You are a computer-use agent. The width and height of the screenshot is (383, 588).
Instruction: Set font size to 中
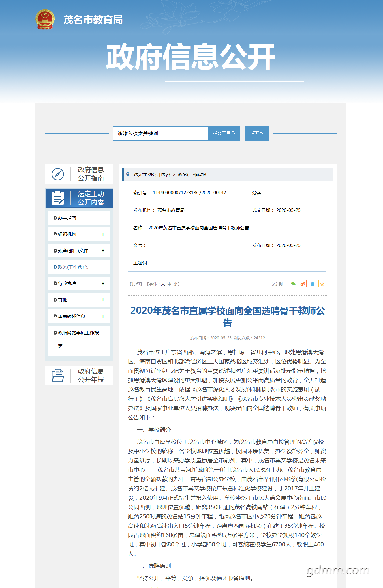[169, 284]
